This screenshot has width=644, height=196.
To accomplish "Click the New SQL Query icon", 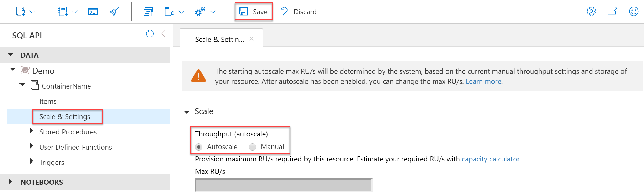I will click(63, 12).
